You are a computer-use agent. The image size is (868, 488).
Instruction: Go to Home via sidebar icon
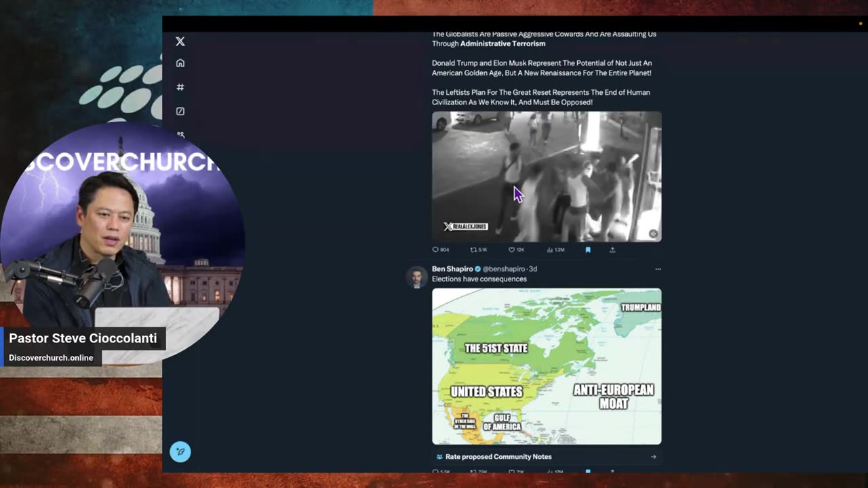click(x=180, y=63)
